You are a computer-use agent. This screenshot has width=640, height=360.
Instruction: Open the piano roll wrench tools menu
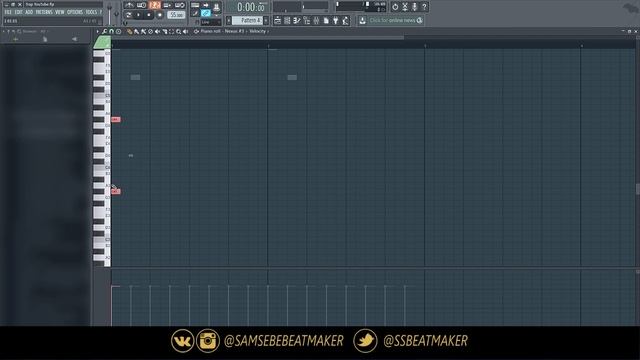pyautogui.click(x=104, y=31)
